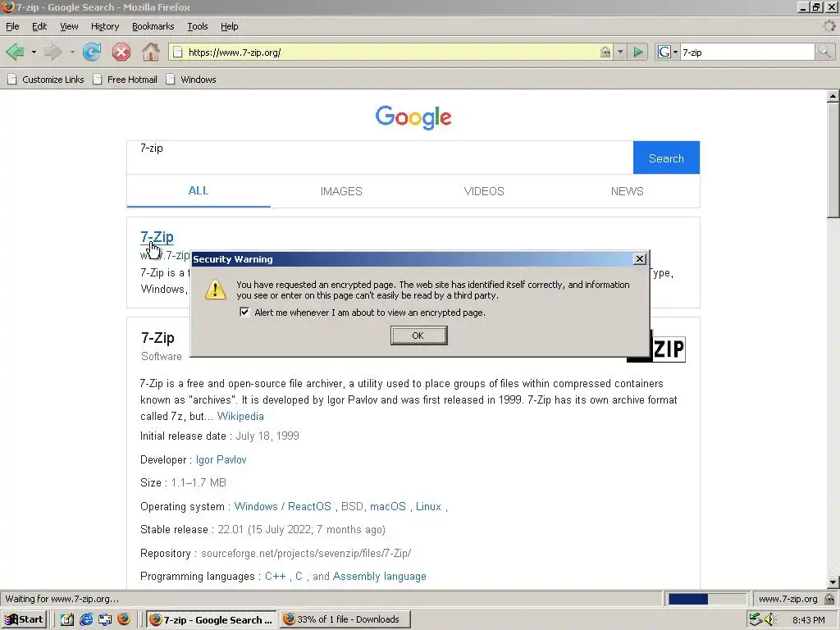Click the blue Search button

[x=666, y=157]
